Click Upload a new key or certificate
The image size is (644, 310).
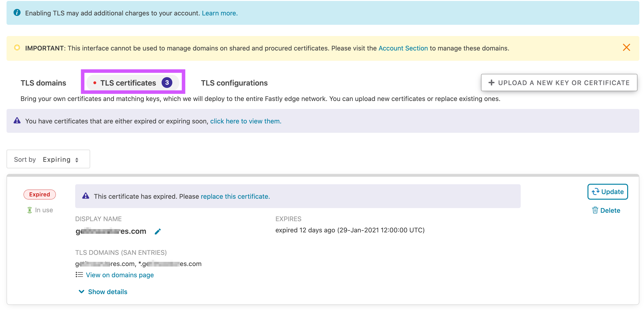[559, 82]
